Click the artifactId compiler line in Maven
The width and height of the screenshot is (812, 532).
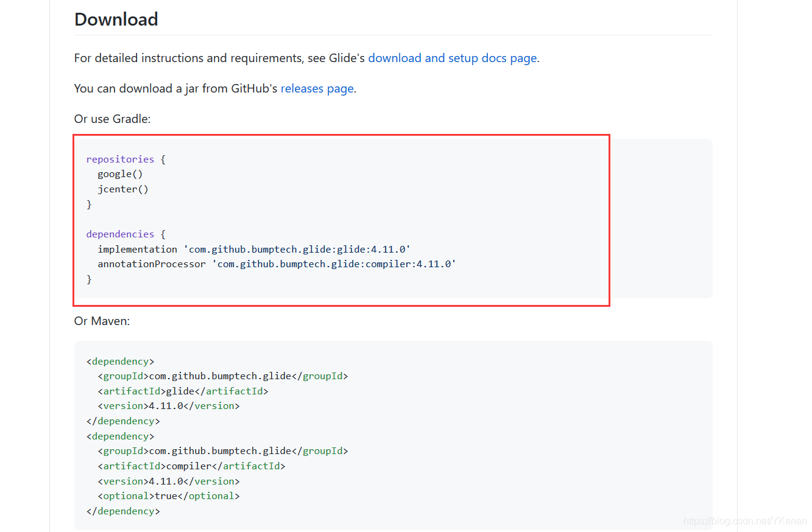(x=191, y=466)
